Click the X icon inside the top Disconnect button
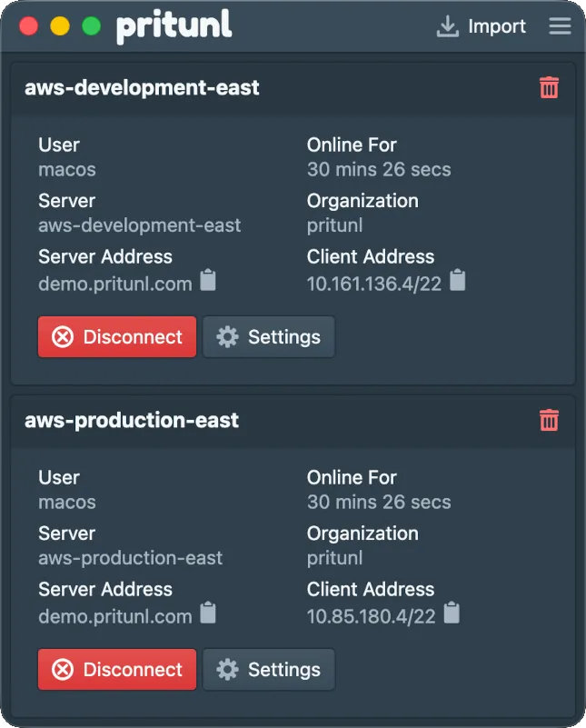 61,336
